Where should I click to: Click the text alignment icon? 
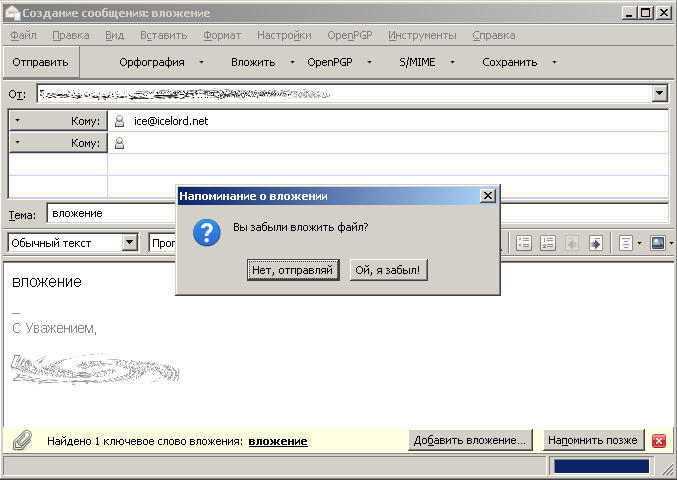[625, 243]
